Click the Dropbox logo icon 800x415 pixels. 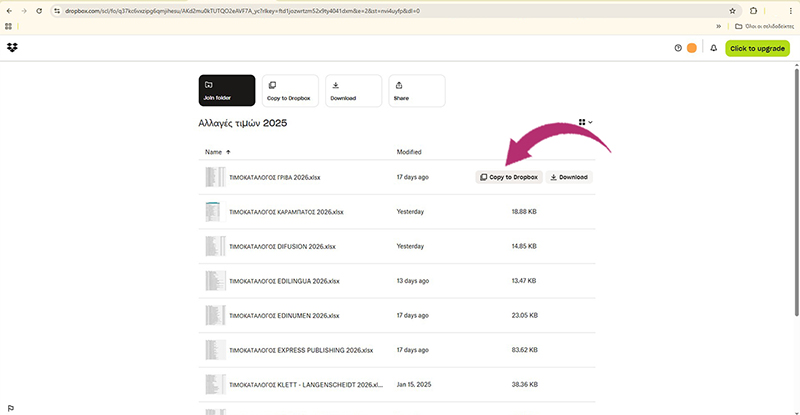[x=12, y=48]
